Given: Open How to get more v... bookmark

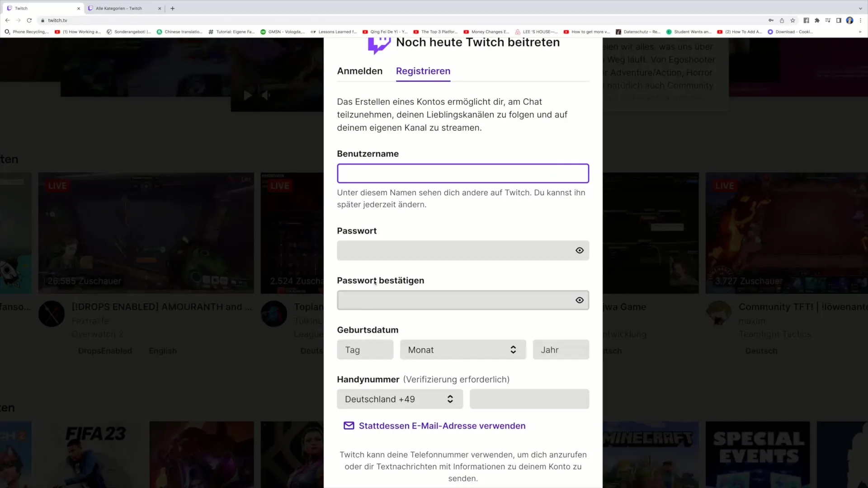Looking at the screenshot, I should tap(587, 32).
